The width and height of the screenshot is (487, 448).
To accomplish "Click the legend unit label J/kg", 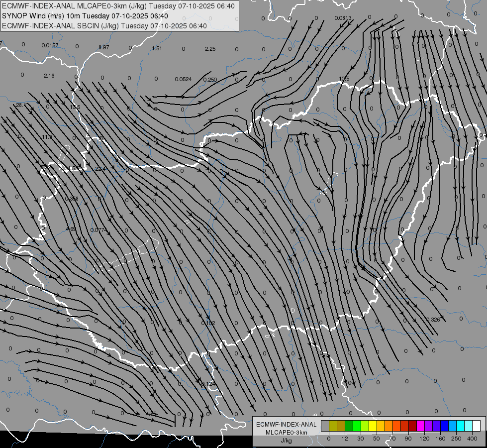I will point(287,441).
